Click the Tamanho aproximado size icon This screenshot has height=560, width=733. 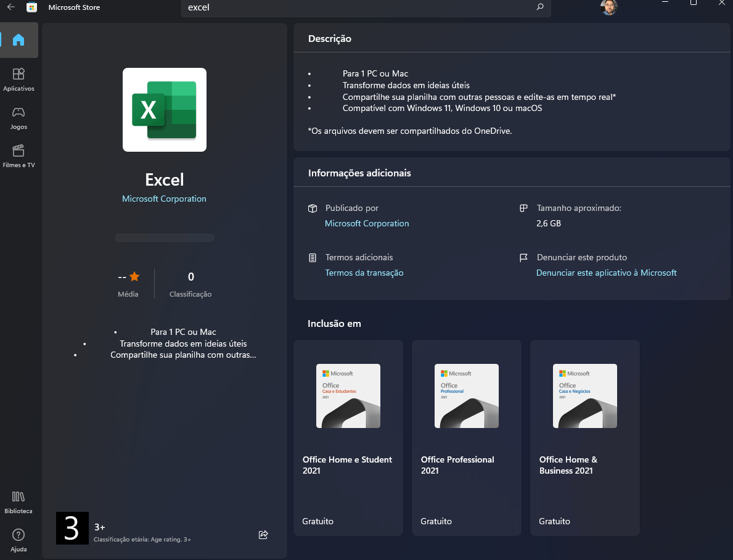pos(523,208)
